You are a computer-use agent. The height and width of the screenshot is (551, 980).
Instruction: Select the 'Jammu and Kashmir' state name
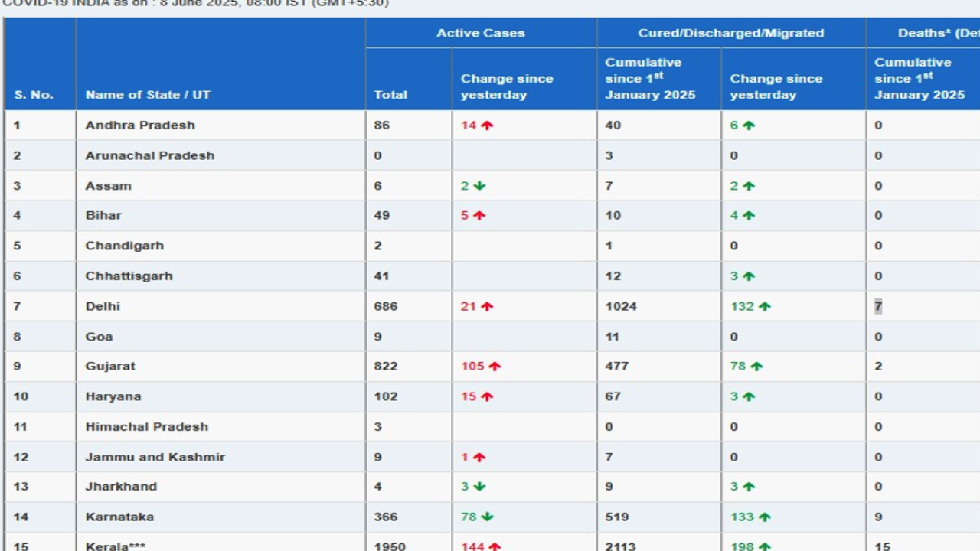point(155,458)
